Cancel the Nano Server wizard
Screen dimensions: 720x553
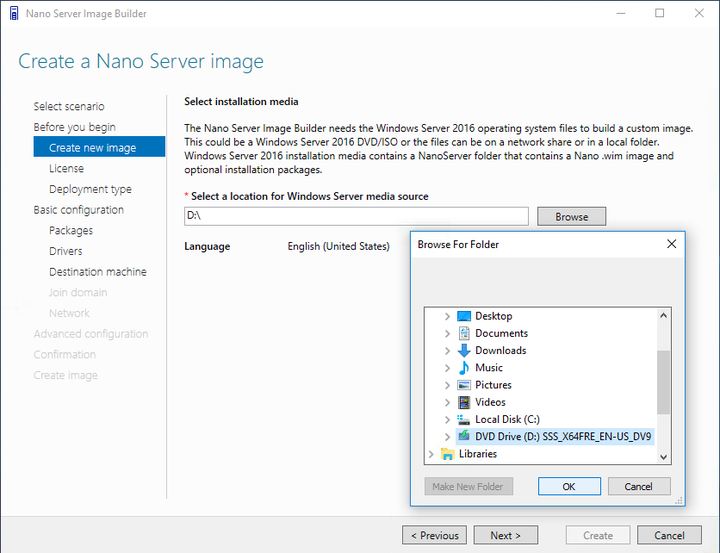[x=669, y=535]
